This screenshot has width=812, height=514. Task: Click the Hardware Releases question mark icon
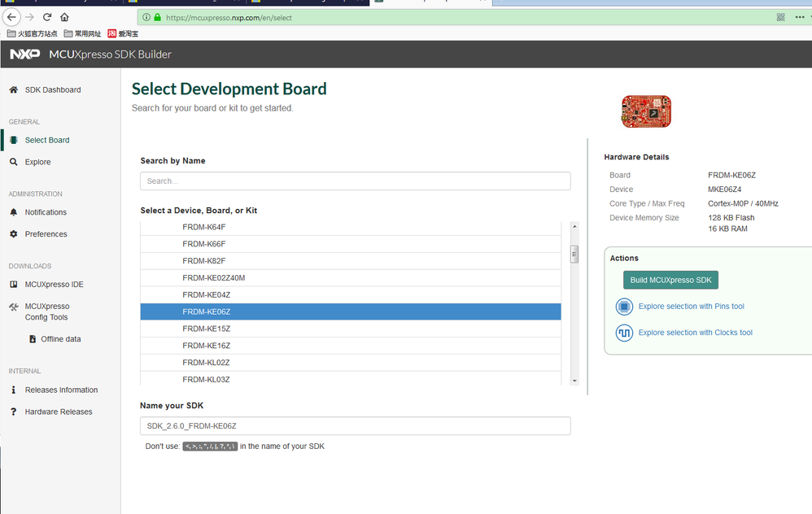[x=14, y=412]
